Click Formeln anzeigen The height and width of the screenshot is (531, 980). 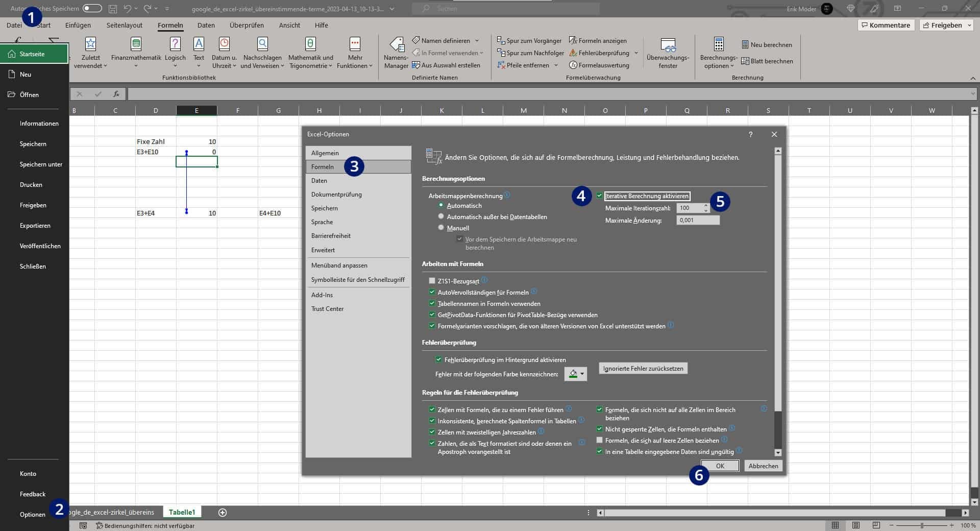[598, 41]
